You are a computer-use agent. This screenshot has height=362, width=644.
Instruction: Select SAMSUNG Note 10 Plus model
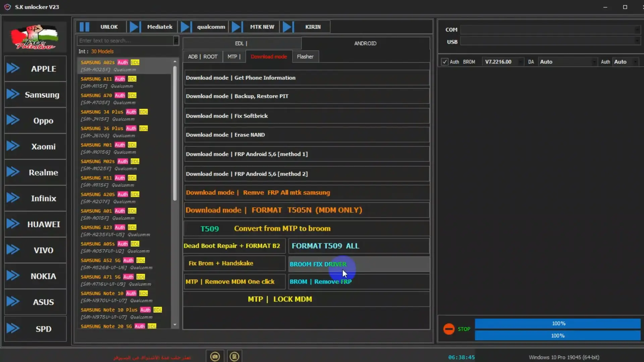click(124, 313)
